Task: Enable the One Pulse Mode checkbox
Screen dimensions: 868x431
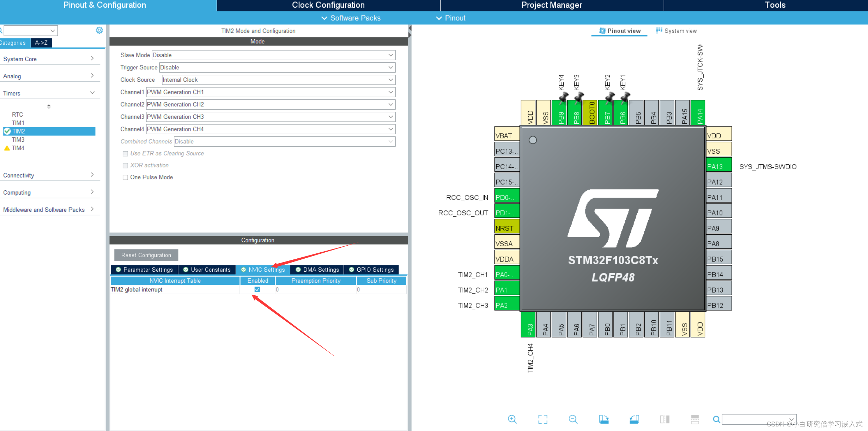Action: point(125,177)
